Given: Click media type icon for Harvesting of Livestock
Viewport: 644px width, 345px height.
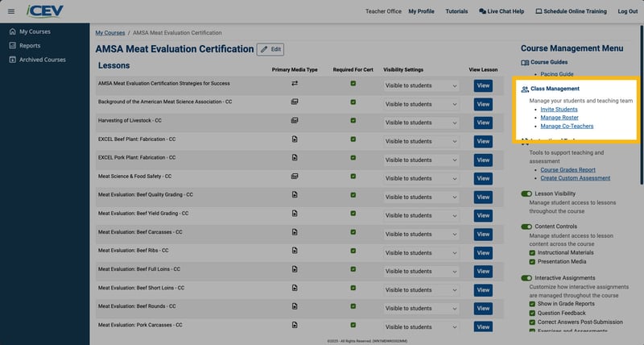Looking at the screenshot, I should click(x=295, y=120).
